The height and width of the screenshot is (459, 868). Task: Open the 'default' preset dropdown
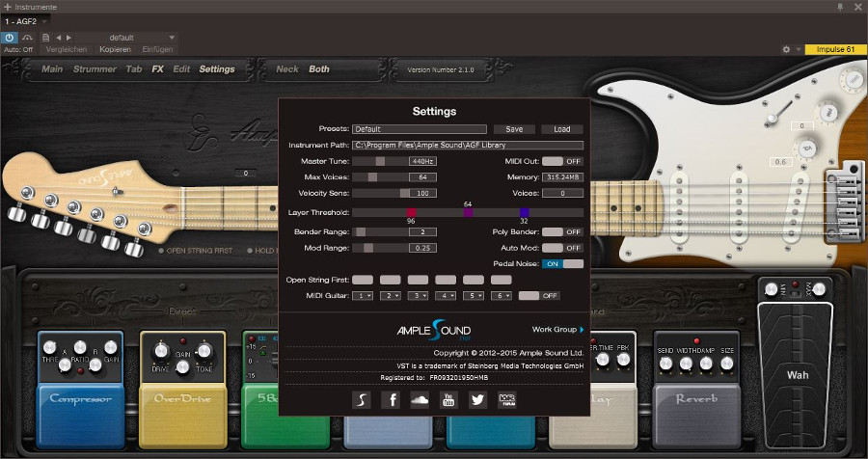[126, 38]
